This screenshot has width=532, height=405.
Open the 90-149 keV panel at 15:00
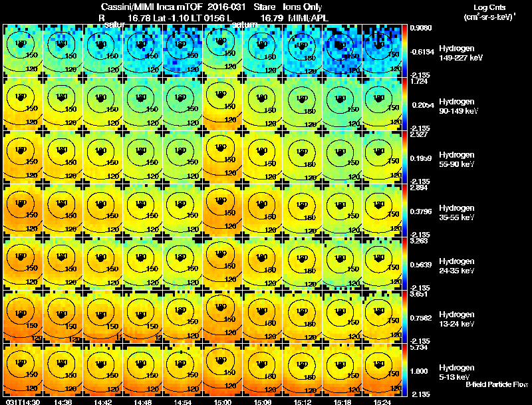(223, 104)
